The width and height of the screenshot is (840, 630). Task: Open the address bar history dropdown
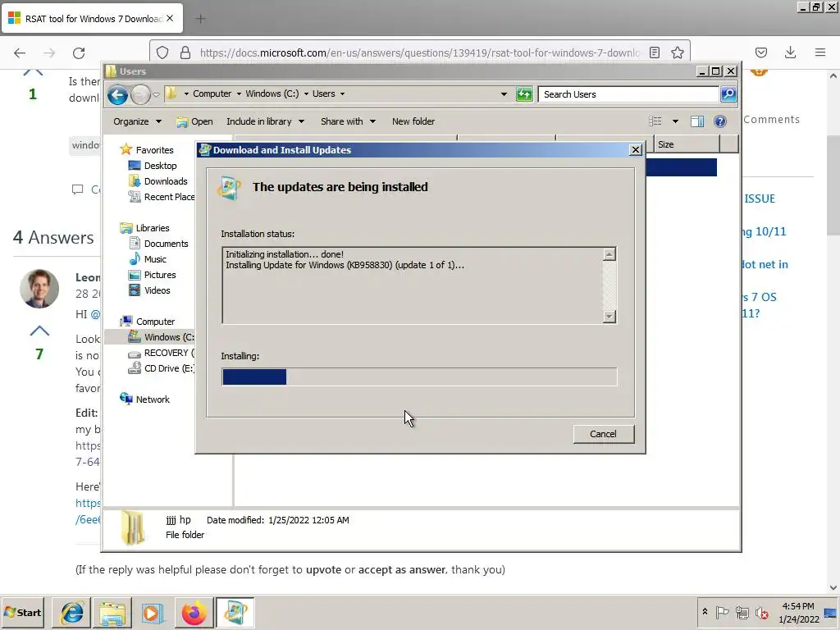[504, 94]
